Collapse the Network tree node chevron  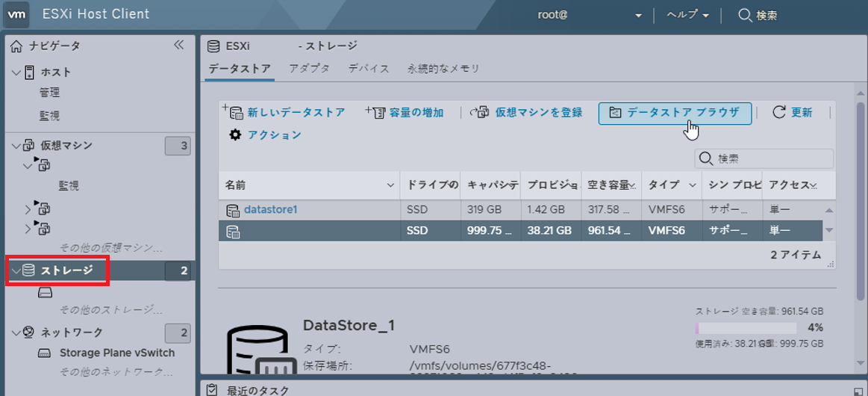pyautogui.click(x=16, y=332)
